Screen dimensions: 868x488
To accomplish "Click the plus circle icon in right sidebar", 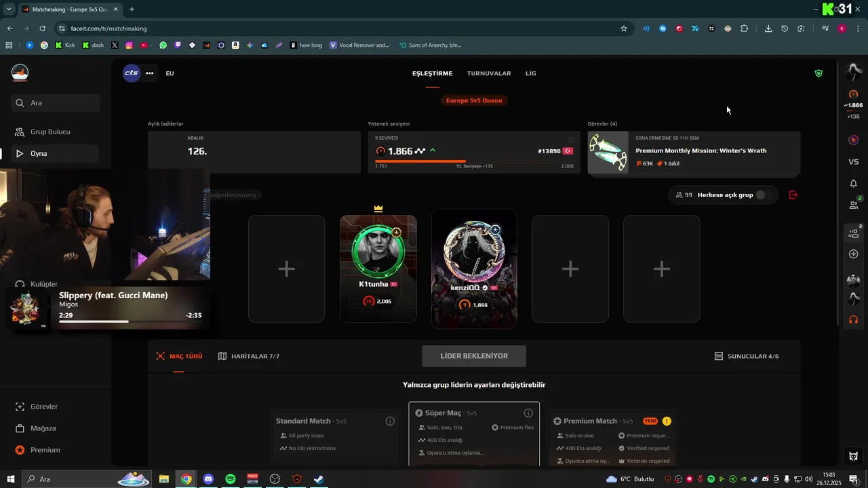I will (854, 254).
